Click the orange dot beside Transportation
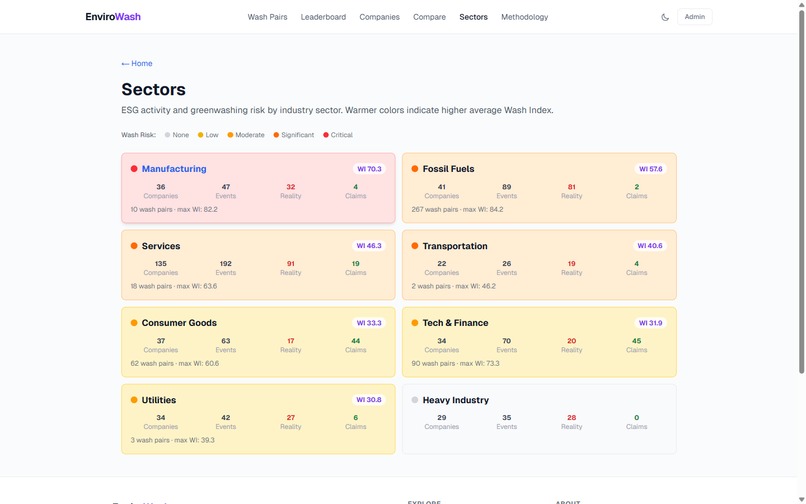 [415, 246]
